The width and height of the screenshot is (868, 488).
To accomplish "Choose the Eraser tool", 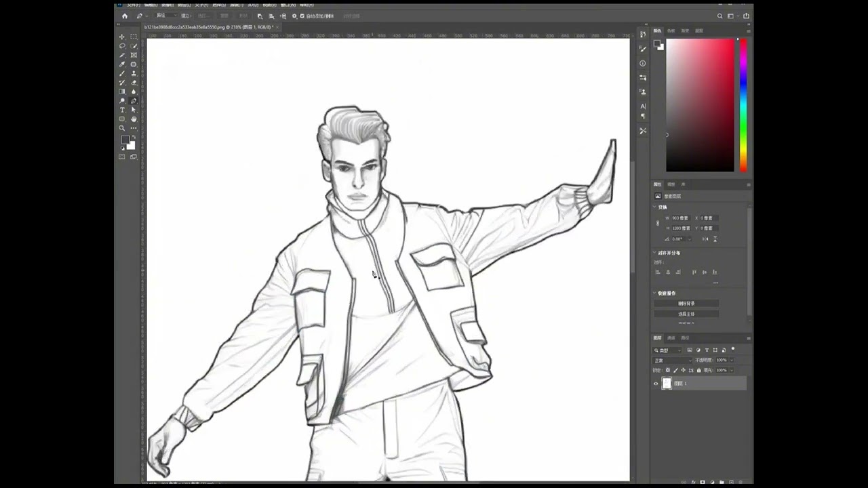I will [x=134, y=83].
